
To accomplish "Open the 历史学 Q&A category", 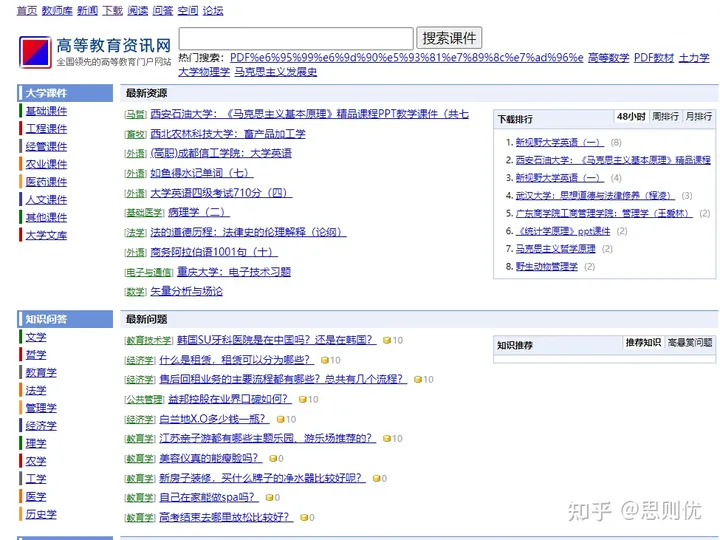I will pos(41,514).
